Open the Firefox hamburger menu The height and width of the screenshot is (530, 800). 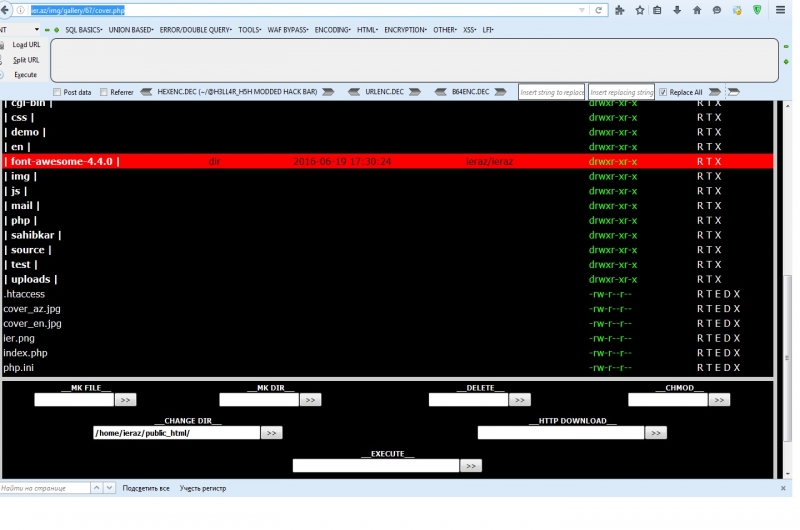780,10
